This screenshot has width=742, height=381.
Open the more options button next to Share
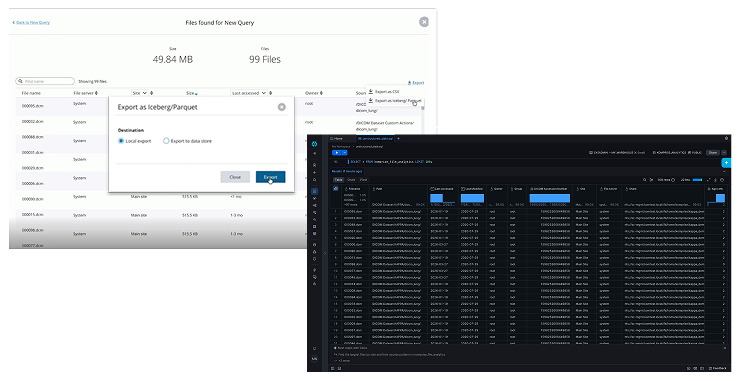(x=724, y=152)
